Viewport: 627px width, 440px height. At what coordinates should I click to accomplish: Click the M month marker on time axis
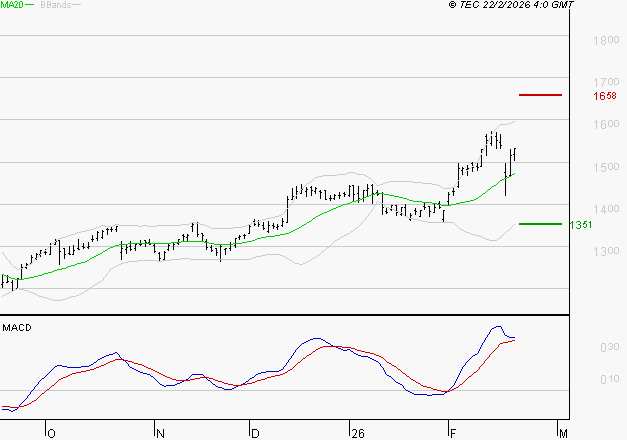tap(563, 434)
